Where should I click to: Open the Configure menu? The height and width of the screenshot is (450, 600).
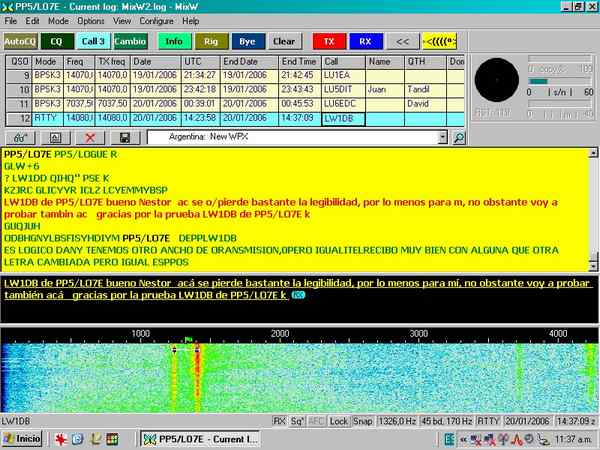[x=156, y=20]
